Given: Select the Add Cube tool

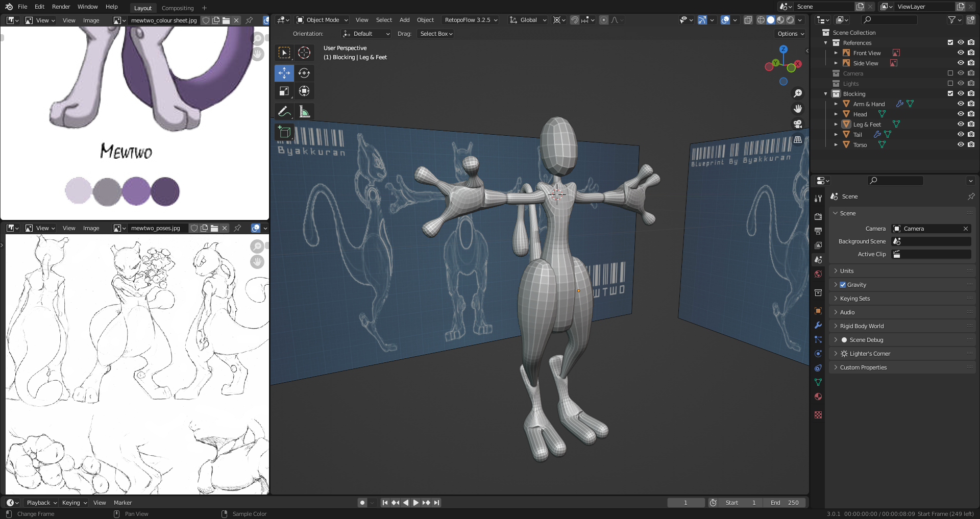Looking at the screenshot, I should tap(284, 132).
